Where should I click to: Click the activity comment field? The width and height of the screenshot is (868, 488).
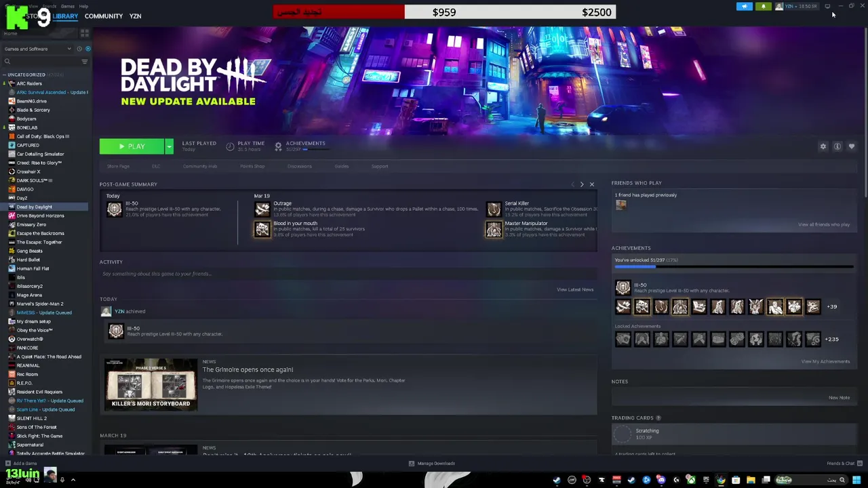[x=349, y=274]
